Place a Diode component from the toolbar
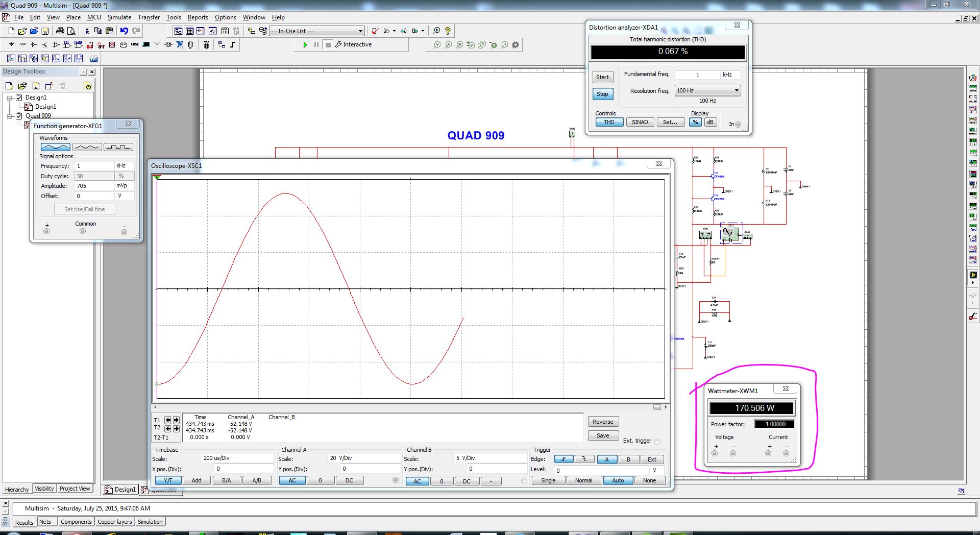980x535 pixels. [x=34, y=45]
